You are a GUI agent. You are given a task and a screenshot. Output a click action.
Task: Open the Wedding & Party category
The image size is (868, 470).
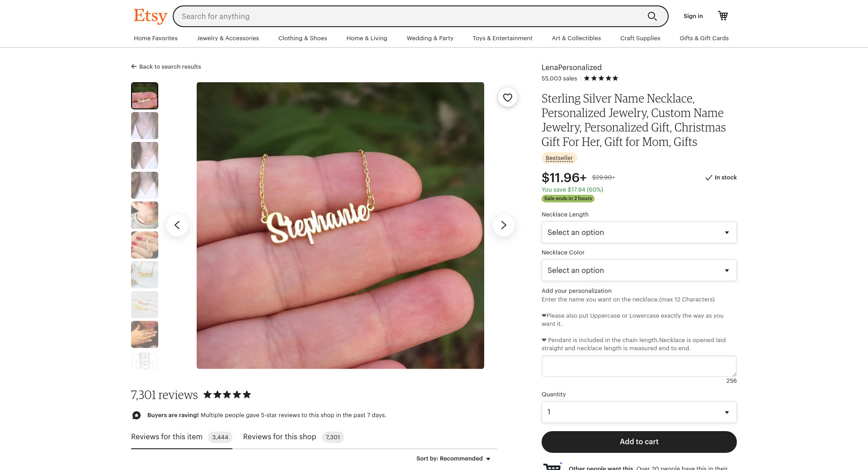point(430,38)
